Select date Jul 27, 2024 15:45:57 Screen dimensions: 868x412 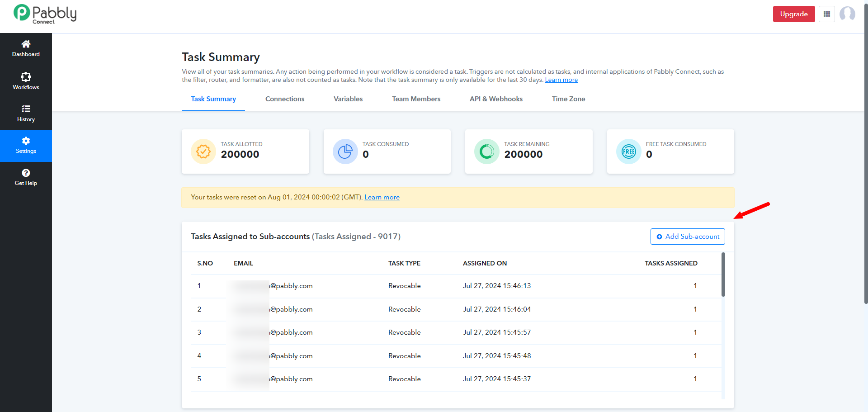pyautogui.click(x=497, y=332)
